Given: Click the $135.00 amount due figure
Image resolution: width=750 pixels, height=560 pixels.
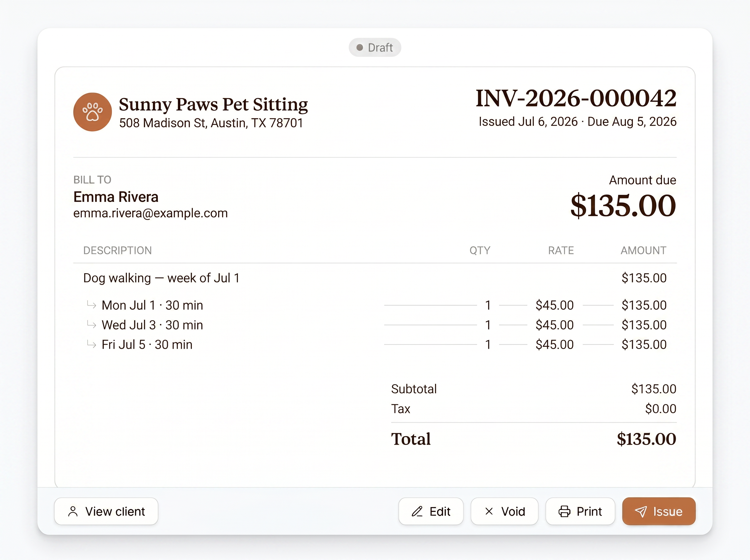Looking at the screenshot, I should [x=623, y=205].
